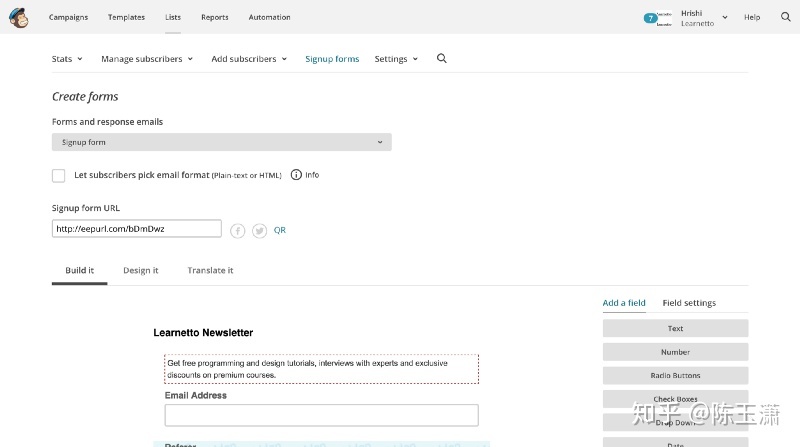Viewport: 800px width, 447px height.
Task: Switch to the Build it tab
Action: click(80, 270)
